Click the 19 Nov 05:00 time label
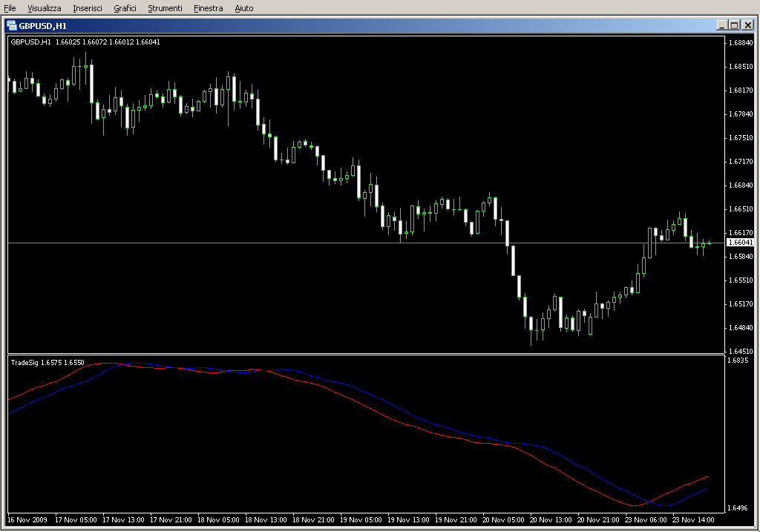The height and width of the screenshot is (532, 760). point(364,520)
